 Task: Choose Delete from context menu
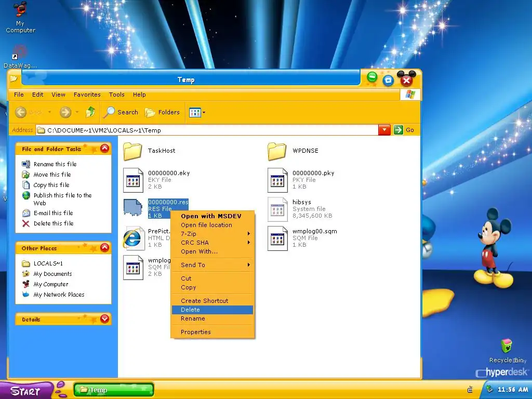(x=212, y=310)
